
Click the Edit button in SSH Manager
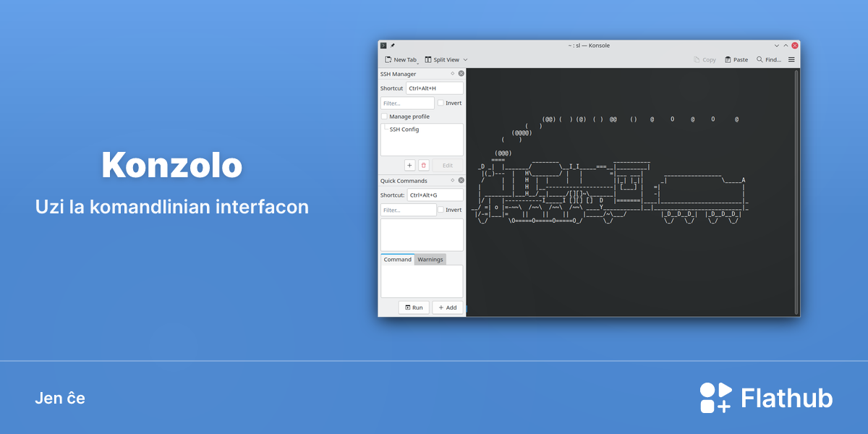click(x=448, y=165)
